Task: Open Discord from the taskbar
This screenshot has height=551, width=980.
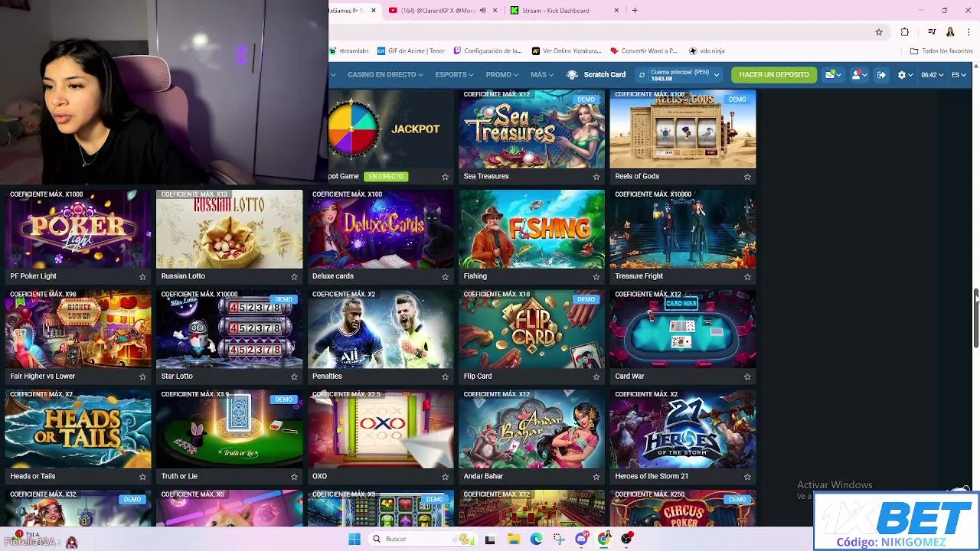Action: click(x=582, y=540)
